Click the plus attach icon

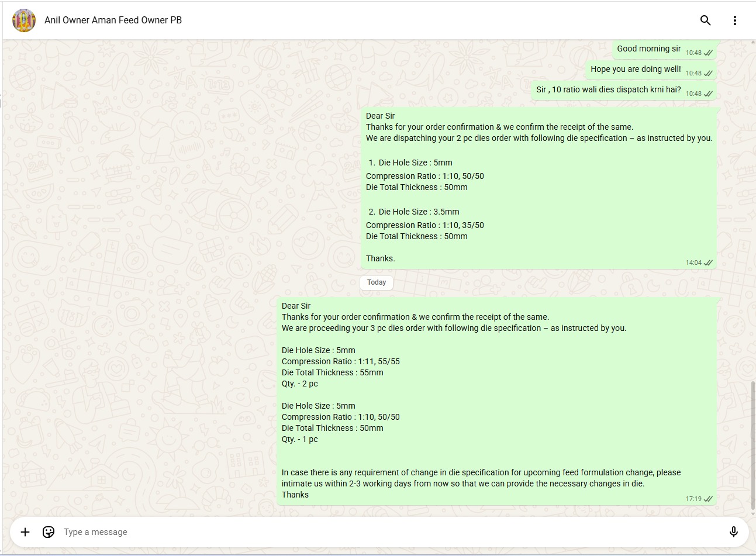(x=25, y=531)
